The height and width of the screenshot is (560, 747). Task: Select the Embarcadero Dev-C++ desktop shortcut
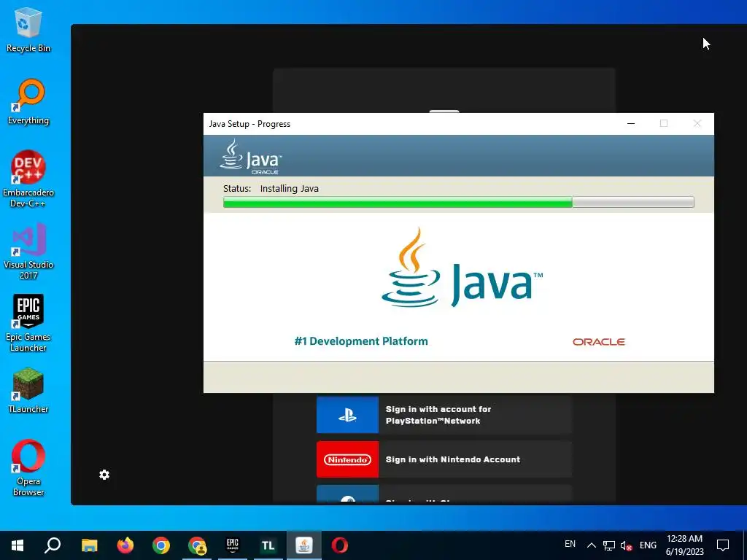click(x=28, y=179)
